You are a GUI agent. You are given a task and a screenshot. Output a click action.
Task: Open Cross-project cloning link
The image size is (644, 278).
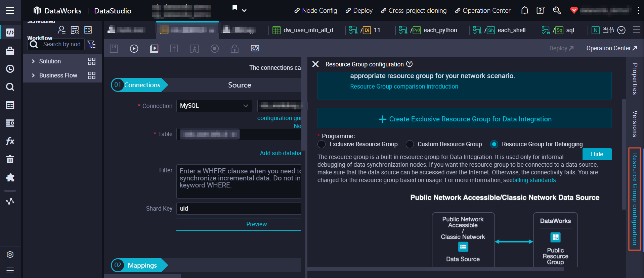pos(414,11)
